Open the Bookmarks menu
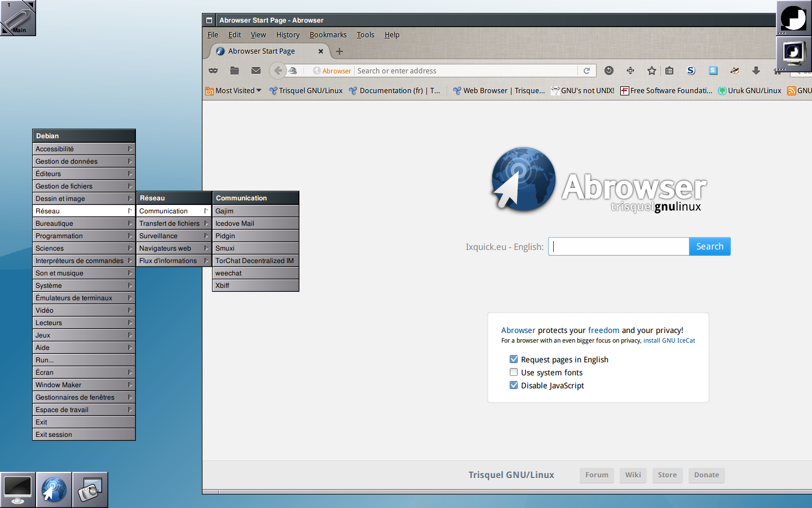 [x=328, y=35]
